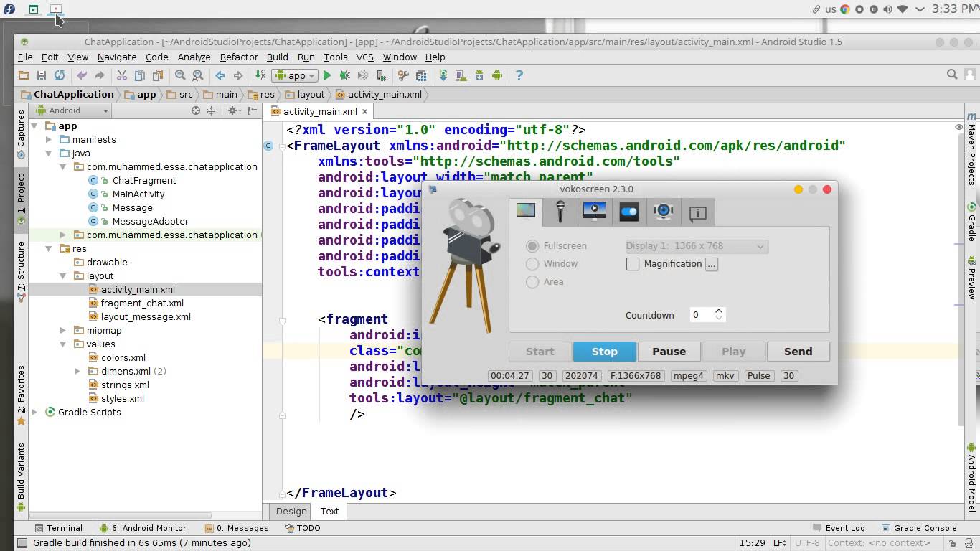Switch to the Design tab

[291, 511]
